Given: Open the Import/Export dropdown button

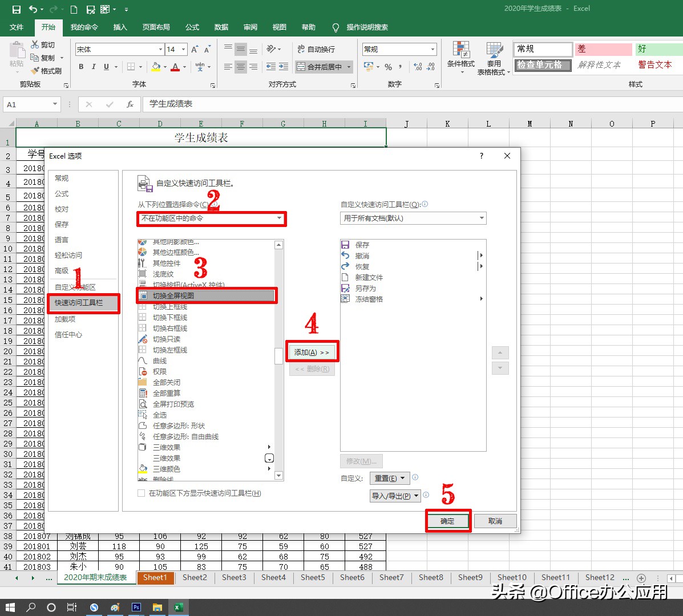Looking at the screenshot, I should (x=395, y=496).
